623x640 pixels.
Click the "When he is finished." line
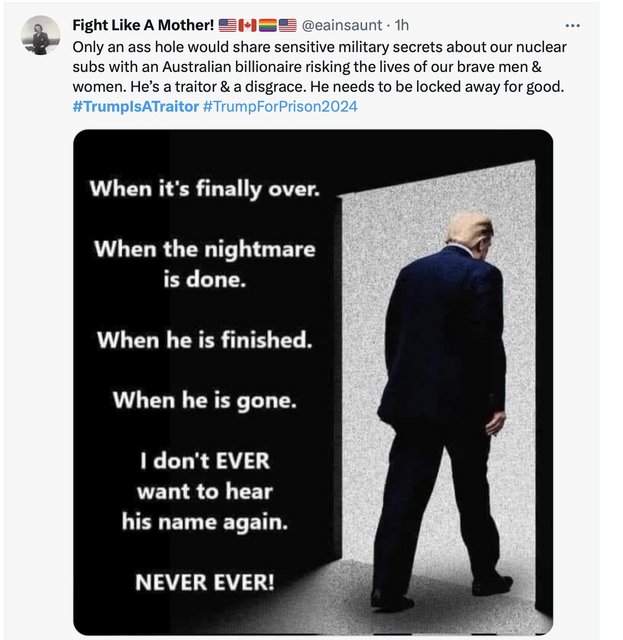coord(205,340)
